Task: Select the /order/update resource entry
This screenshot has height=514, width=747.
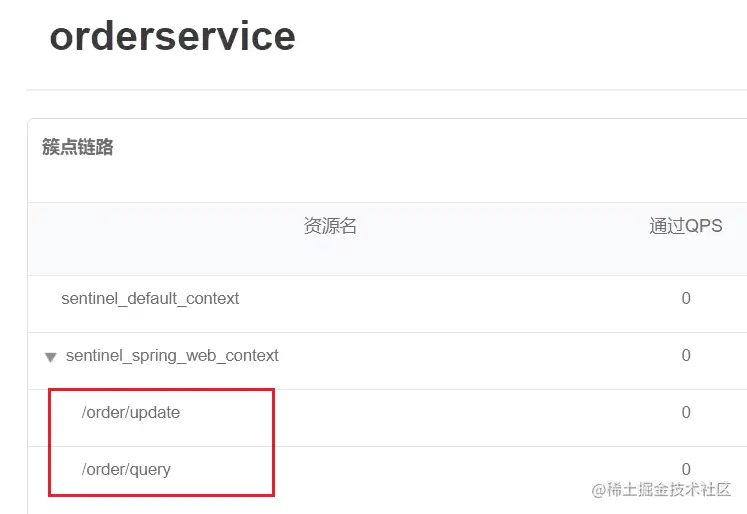Action: coord(131,413)
